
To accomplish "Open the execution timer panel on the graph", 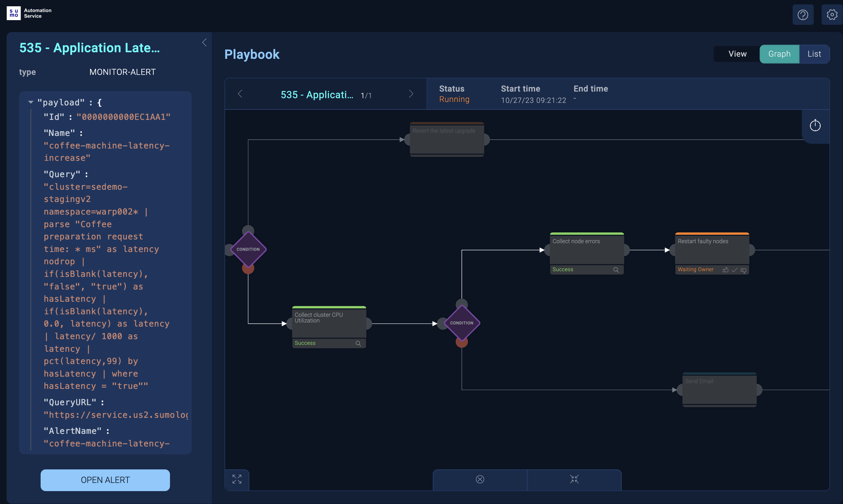I will pos(816,125).
